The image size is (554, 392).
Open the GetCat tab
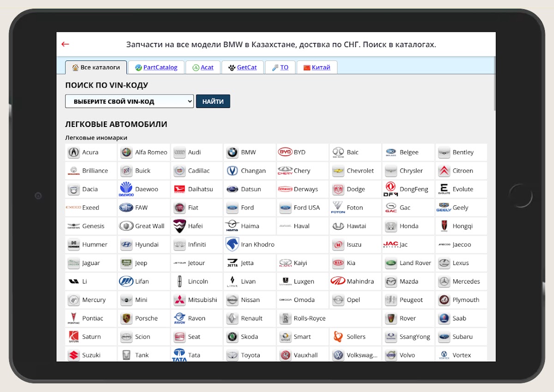coord(242,67)
